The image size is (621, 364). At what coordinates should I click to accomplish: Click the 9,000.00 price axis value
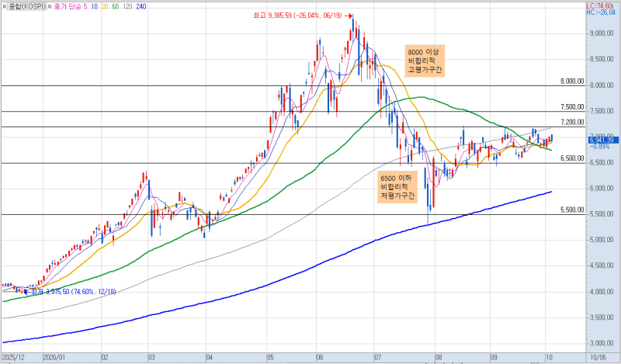point(602,34)
